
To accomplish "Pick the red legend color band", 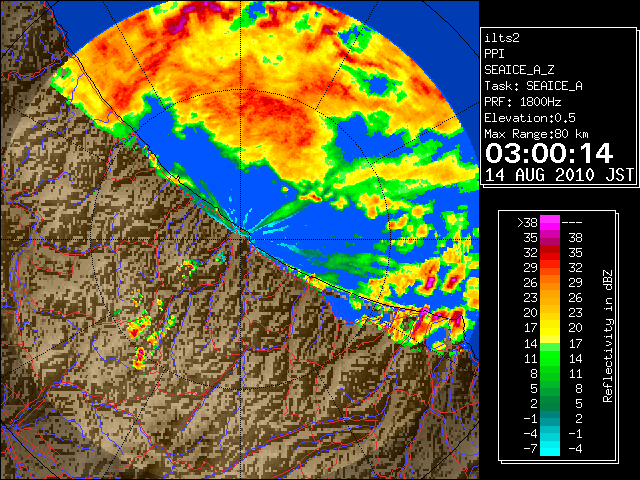I will pyautogui.click(x=550, y=253).
